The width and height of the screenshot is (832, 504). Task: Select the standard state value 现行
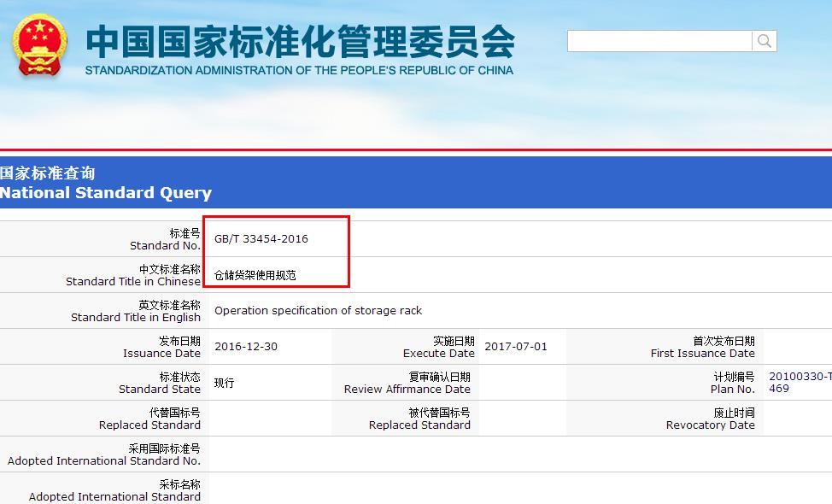[x=224, y=383]
